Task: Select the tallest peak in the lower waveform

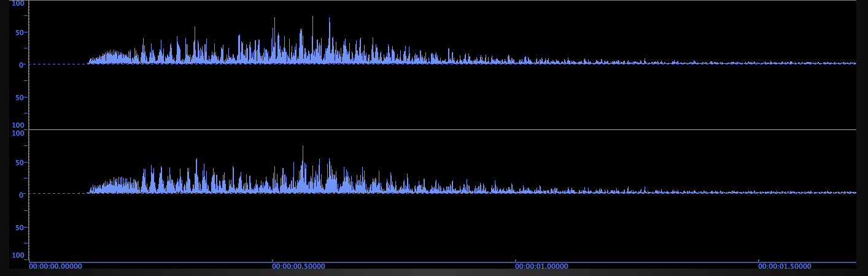Action: pos(303,147)
